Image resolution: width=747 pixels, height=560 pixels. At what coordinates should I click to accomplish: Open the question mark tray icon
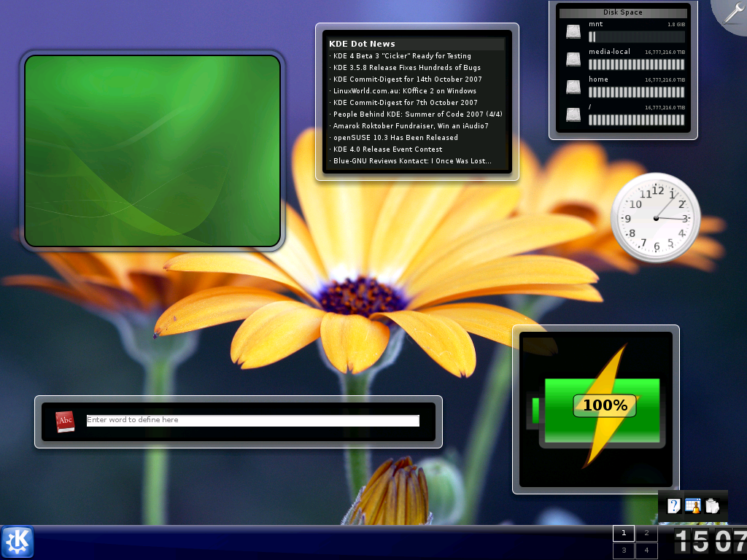[x=673, y=506]
